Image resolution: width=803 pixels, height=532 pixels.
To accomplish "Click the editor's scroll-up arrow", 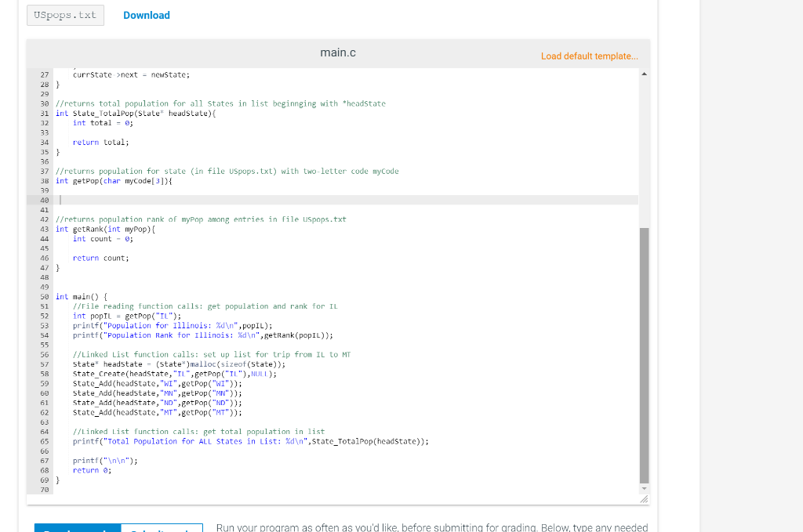I will click(644, 72).
